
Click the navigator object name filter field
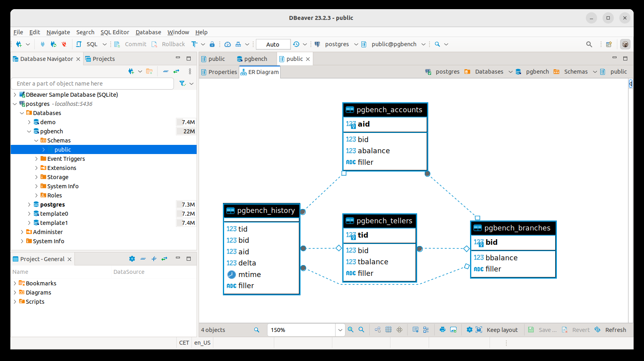pyautogui.click(x=92, y=84)
